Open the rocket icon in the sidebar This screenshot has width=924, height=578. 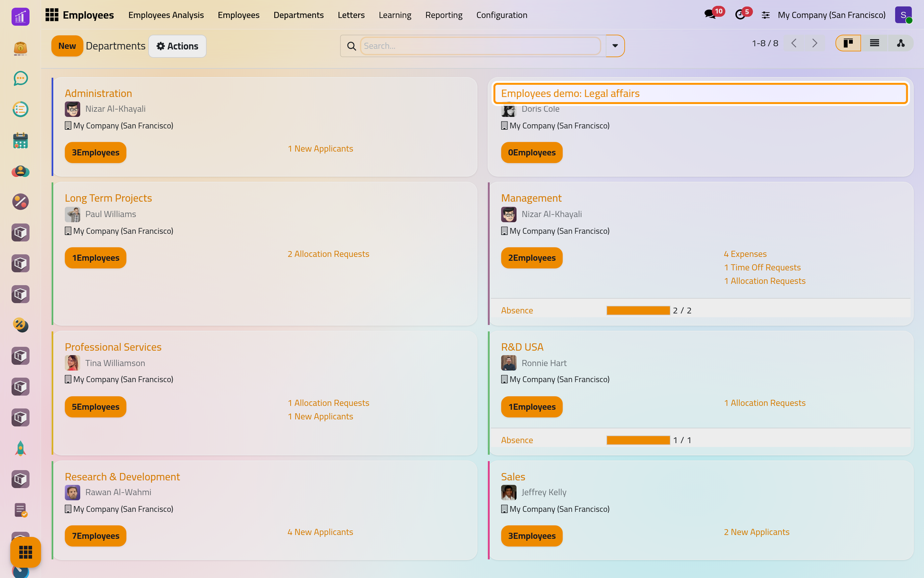pos(20,448)
